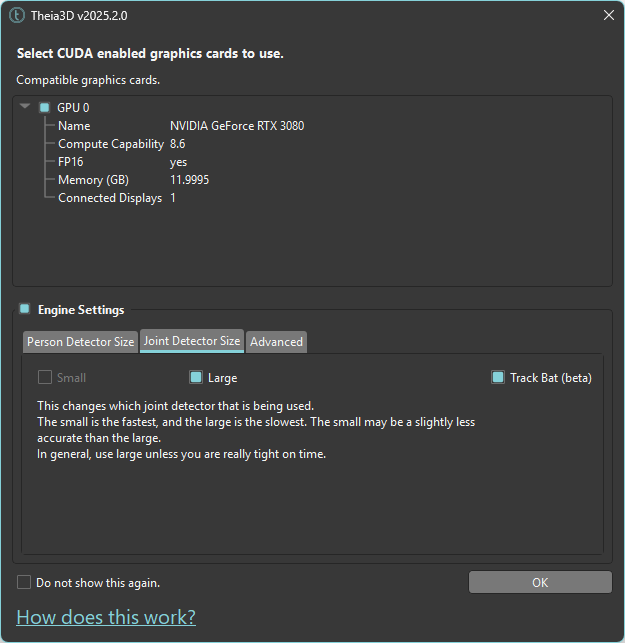Disable the Track Bat (beta) option
625x643 pixels.
(x=498, y=378)
